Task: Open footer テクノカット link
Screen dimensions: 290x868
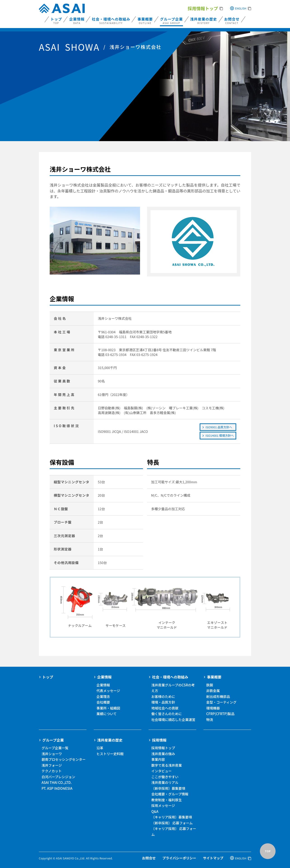Action: [51, 771]
